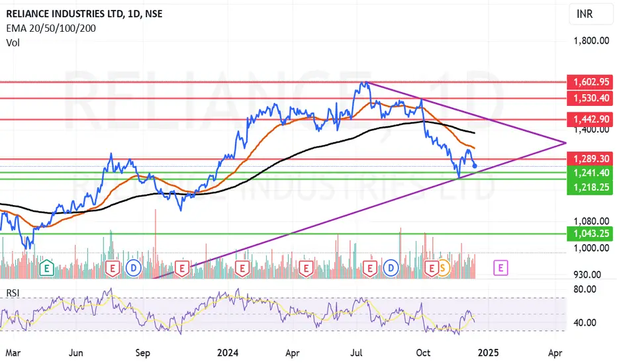
Task: Click the blue D dividend marker of August 2023
Action: pyautogui.click(x=133, y=269)
